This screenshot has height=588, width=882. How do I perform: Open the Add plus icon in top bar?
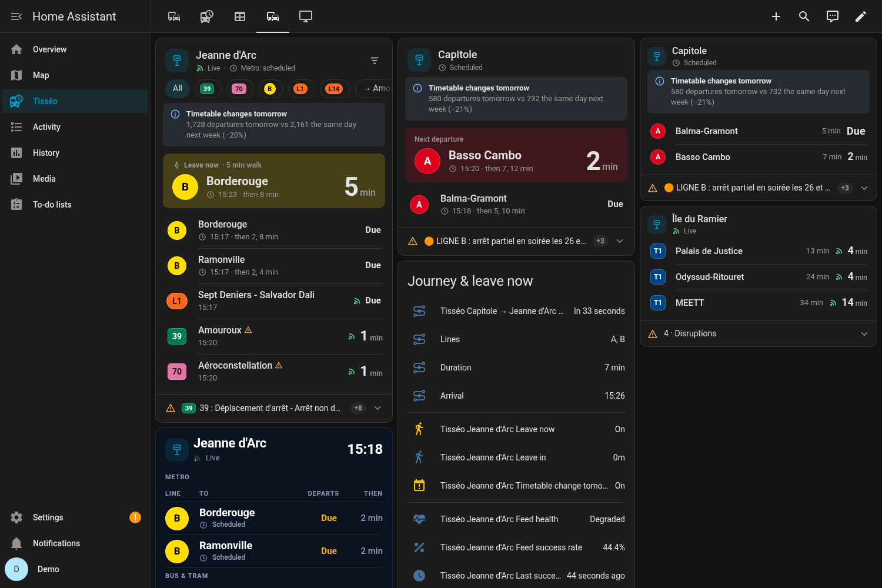[x=776, y=16]
